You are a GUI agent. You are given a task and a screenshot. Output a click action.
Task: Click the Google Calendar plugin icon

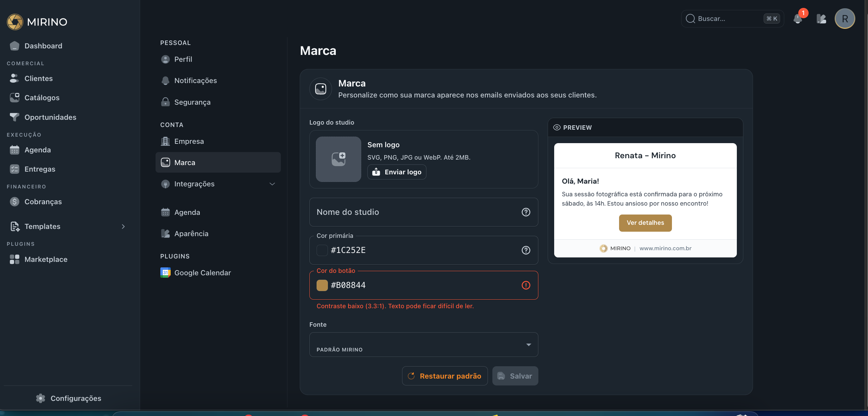[x=165, y=273]
